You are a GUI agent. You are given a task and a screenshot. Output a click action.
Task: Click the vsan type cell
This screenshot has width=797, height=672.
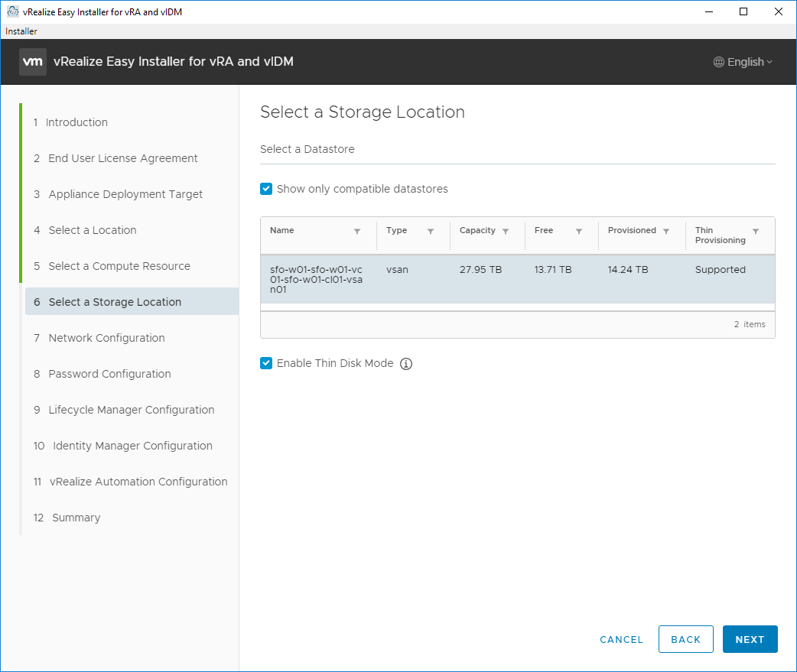397,270
